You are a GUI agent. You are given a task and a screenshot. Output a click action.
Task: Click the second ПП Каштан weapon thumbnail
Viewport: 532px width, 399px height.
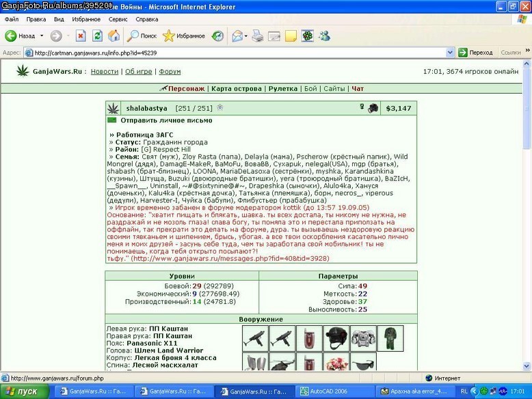[282, 338]
